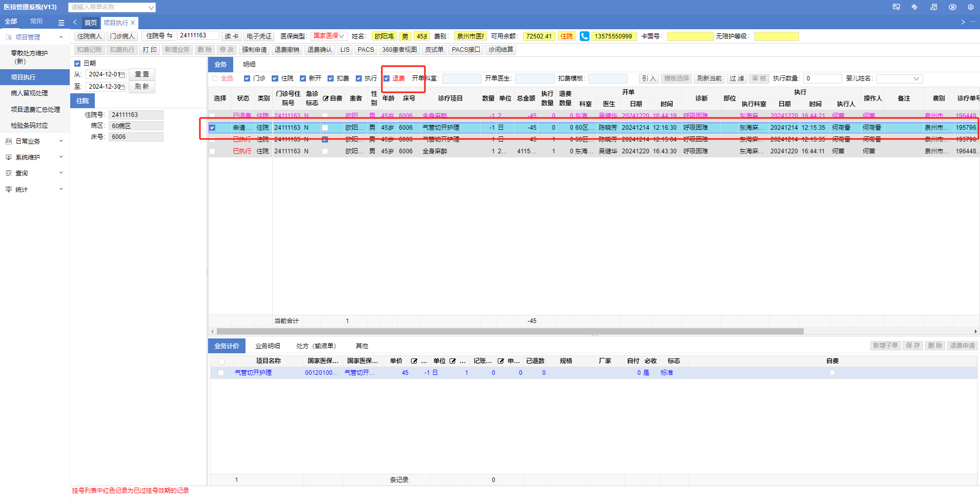Open 项目退费汇总处理 in the sidebar

pos(35,110)
